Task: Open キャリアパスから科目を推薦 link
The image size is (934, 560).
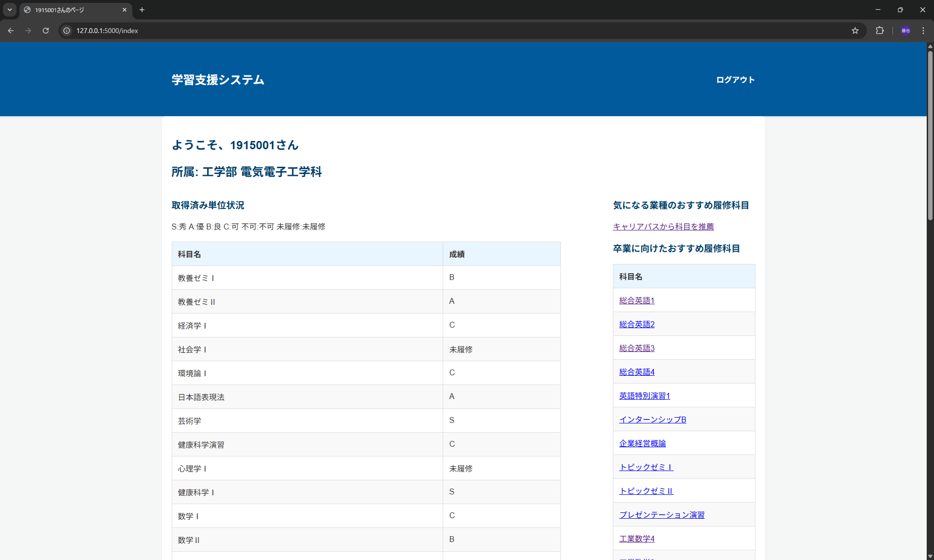Action: [663, 227]
